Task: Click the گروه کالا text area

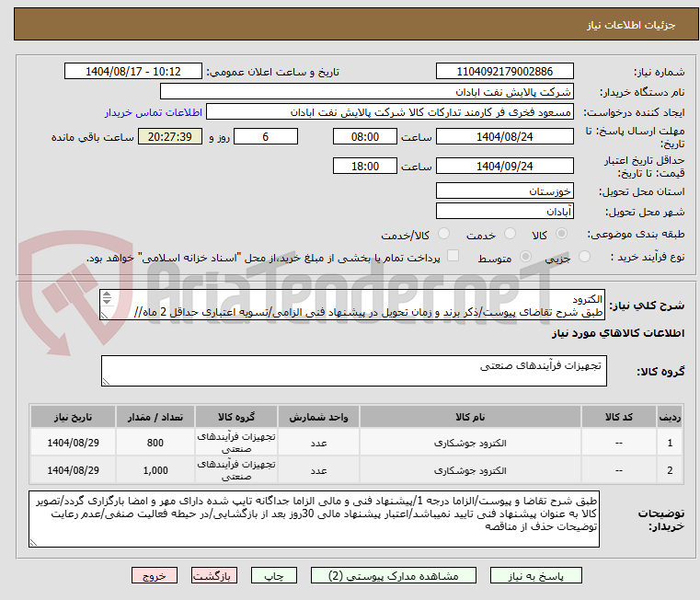Action: [353, 371]
